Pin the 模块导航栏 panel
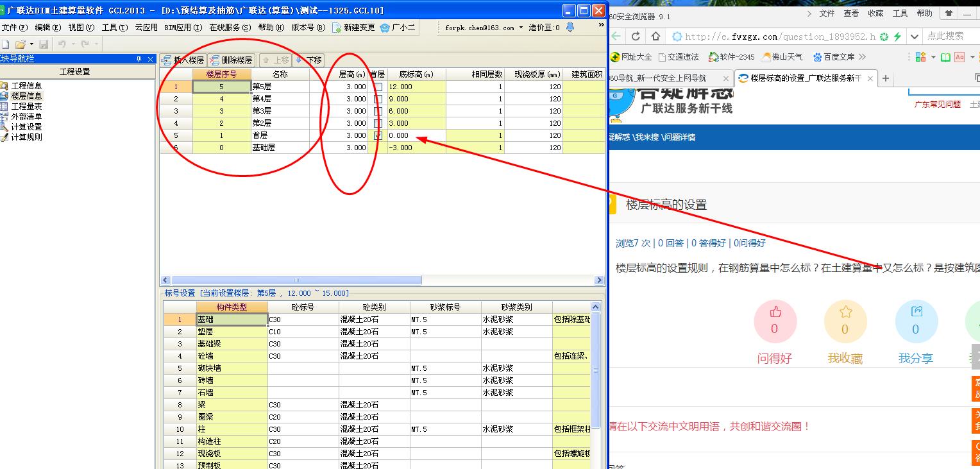Screen dimensions: 980x469 pyautogui.click(x=139, y=59)
